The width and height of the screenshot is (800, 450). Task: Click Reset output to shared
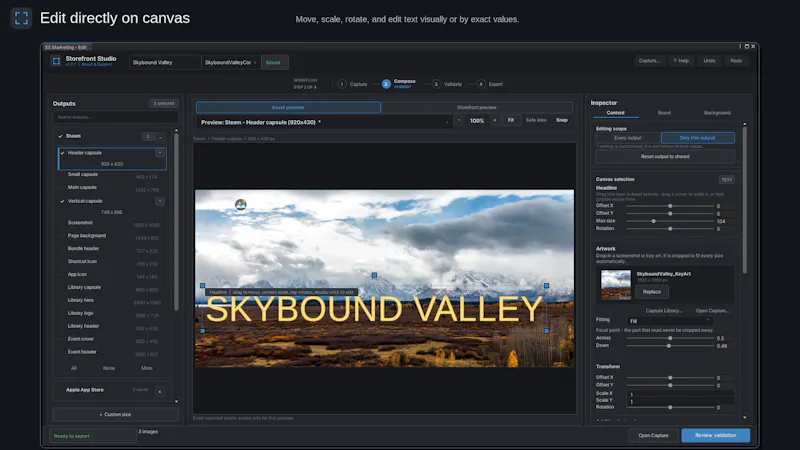pyautogui.click(x=665, y=157)
